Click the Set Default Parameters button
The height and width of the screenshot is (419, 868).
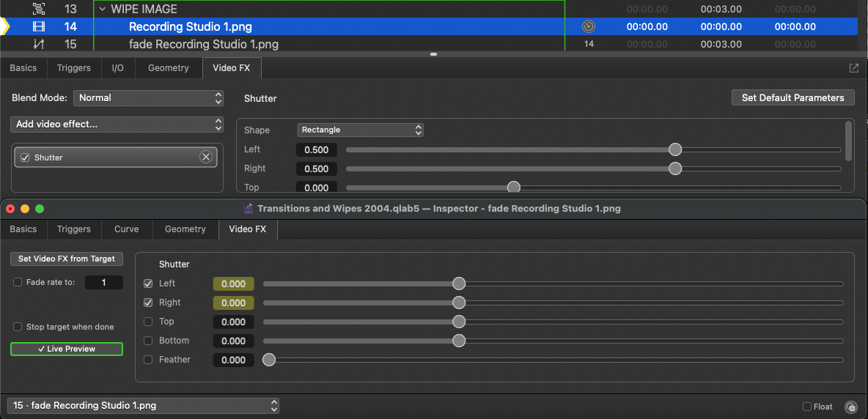(792, 97)
